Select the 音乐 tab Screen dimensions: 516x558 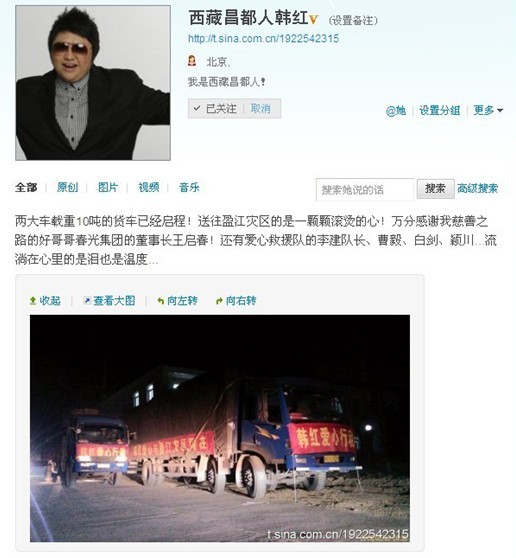click(x=189, y=187)
